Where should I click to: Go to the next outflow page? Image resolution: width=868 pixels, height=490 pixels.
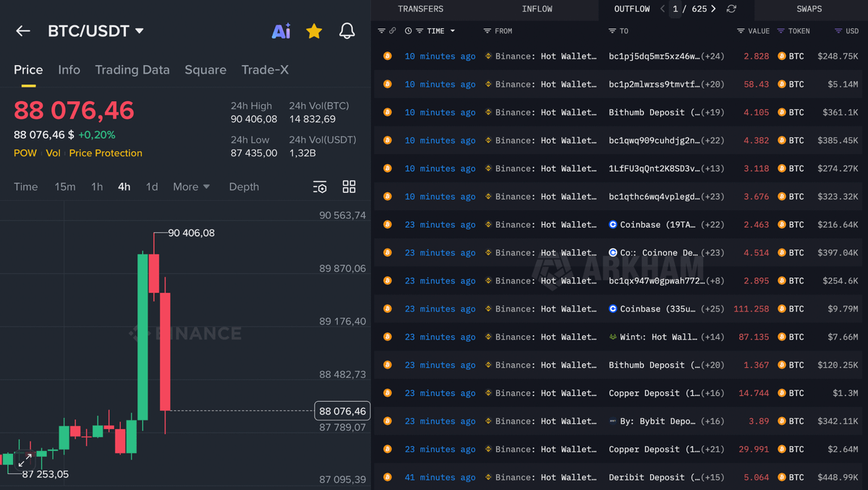pyautogui.click(x=713, y=9)
